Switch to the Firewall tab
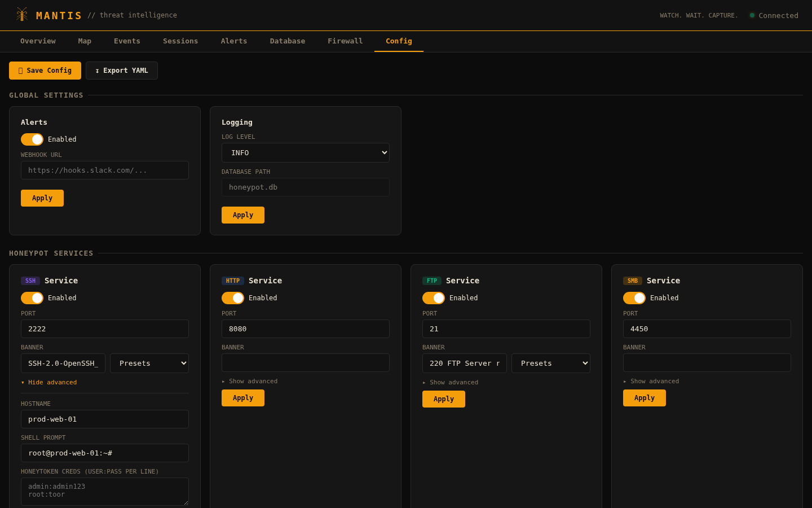Viewport: 812px width, 508px height. click(345, 41)
